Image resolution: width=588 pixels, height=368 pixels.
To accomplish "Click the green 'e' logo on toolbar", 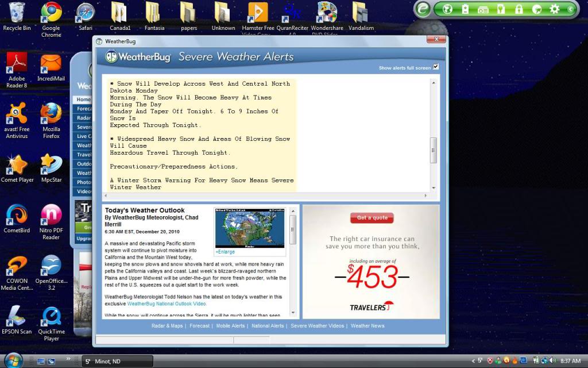I will (423, 9).
